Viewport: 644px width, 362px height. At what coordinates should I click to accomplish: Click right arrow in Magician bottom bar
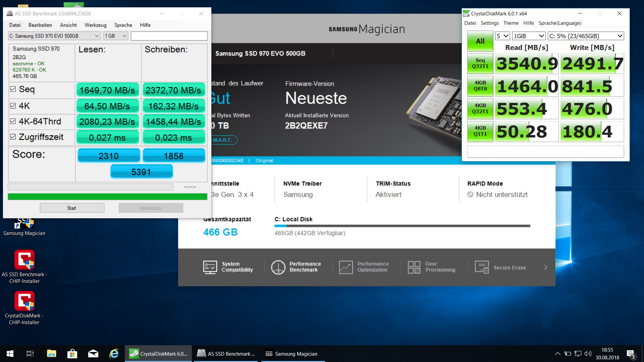pos(546,267)
